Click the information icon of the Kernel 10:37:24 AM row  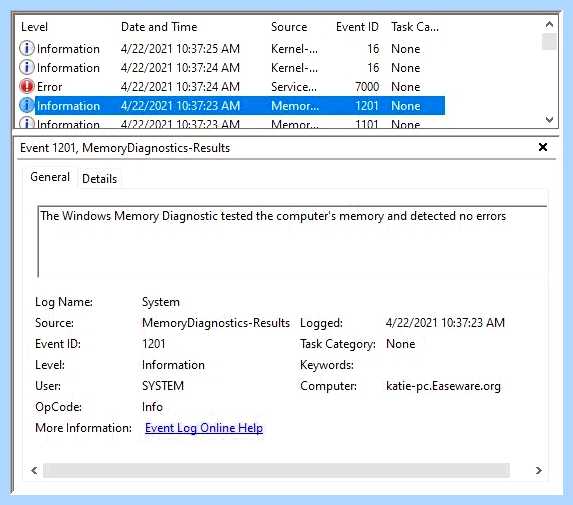click(27, 67)
